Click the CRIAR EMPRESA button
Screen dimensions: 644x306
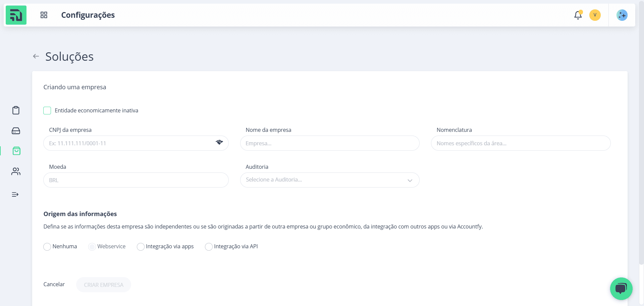click(104, 285)
